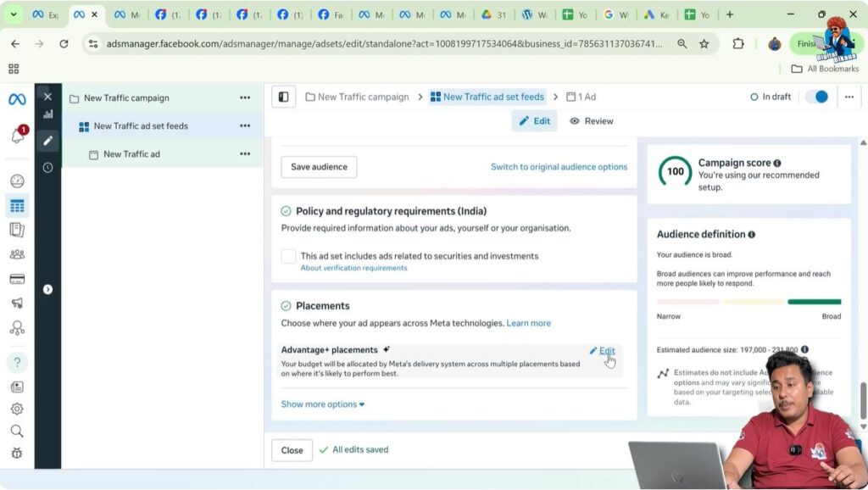Toggle the ad set draft switch

(816, 97)
